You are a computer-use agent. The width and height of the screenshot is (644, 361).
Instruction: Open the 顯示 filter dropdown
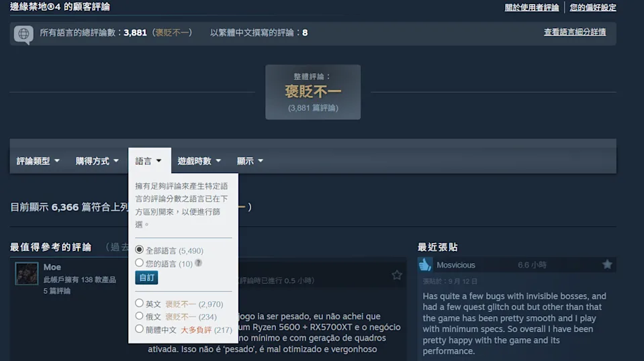250,161
